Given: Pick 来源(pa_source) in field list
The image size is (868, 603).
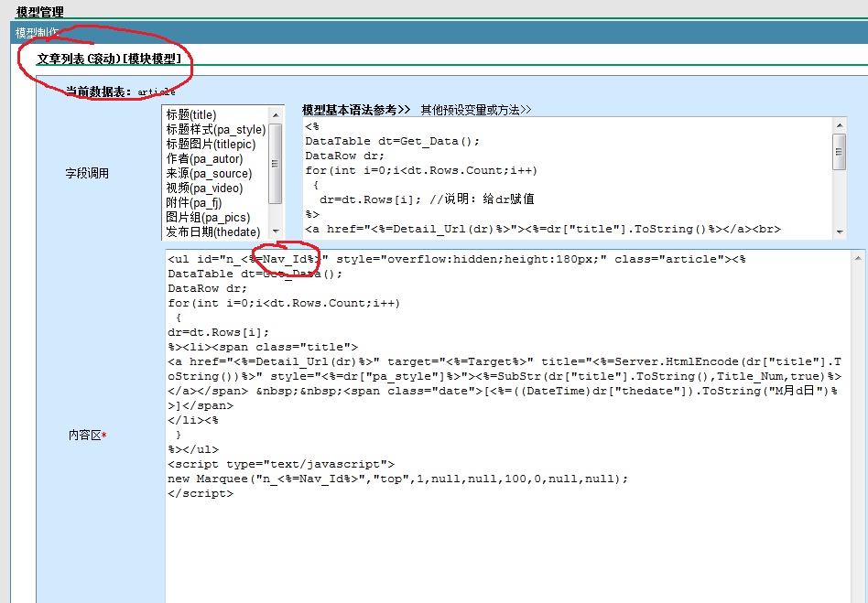Looking at the screenshot, I should point(209,174).
